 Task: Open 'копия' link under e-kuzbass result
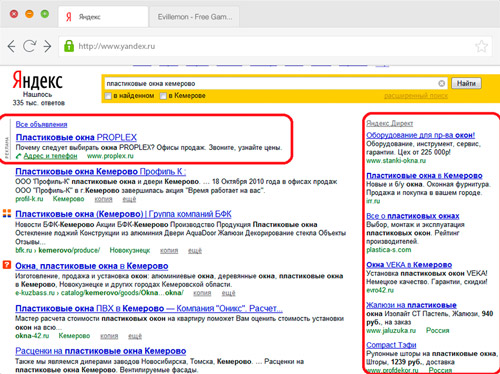(x=202, y=293)
